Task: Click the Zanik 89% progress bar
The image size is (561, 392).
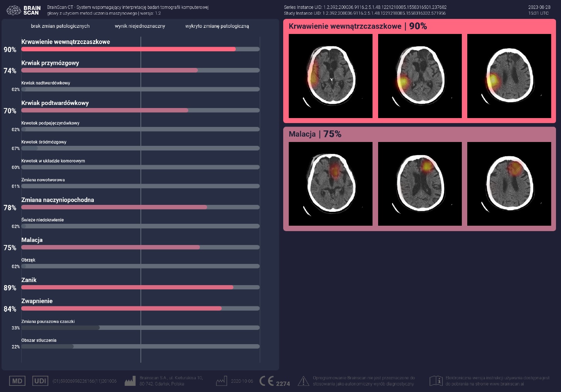Action: pos(140,287)
